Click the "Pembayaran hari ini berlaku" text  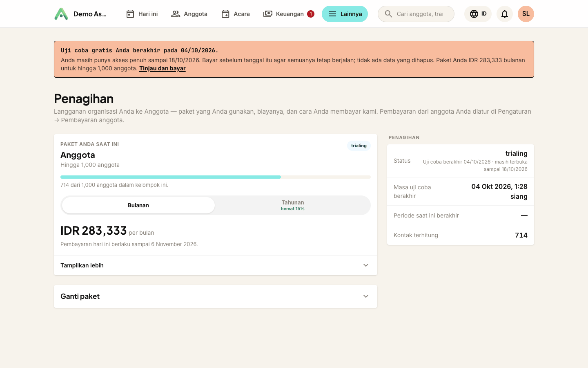[x=129, y=244]
